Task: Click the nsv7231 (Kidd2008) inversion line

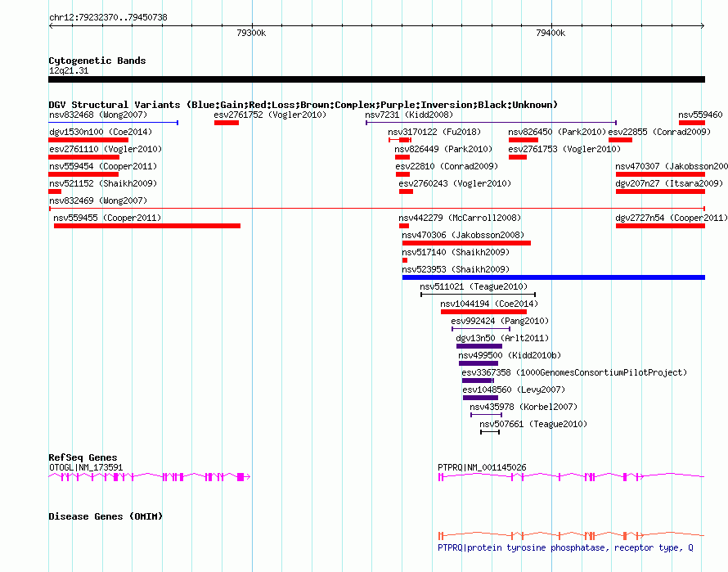Action: (x=492, y=123)
